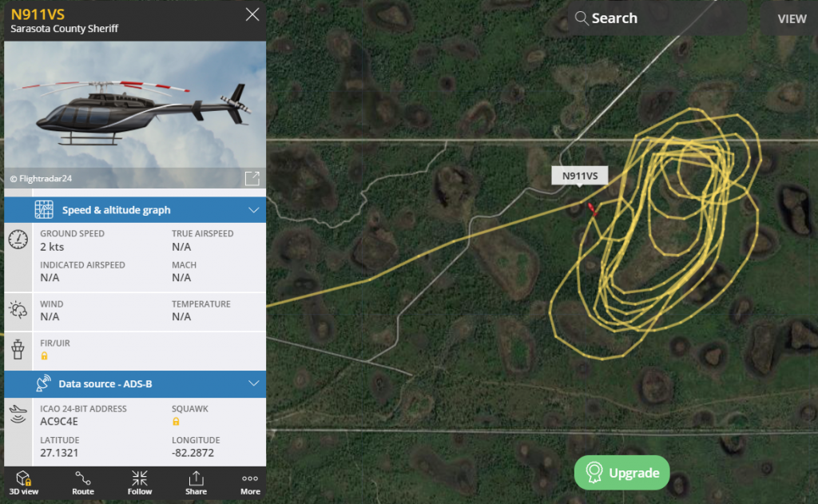
Task: Click the green Upgrade button
Action: coord(621,473)
